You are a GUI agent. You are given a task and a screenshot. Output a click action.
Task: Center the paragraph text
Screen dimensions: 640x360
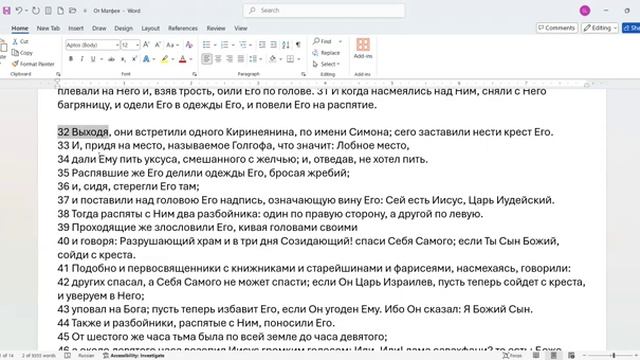[x=218, y=59]
